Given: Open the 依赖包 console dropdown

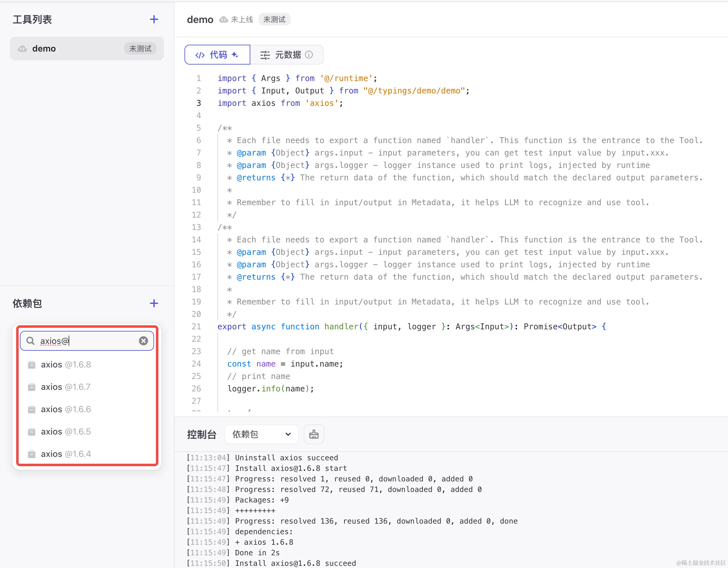Looking at the screenshot, I should click(261, 435).
